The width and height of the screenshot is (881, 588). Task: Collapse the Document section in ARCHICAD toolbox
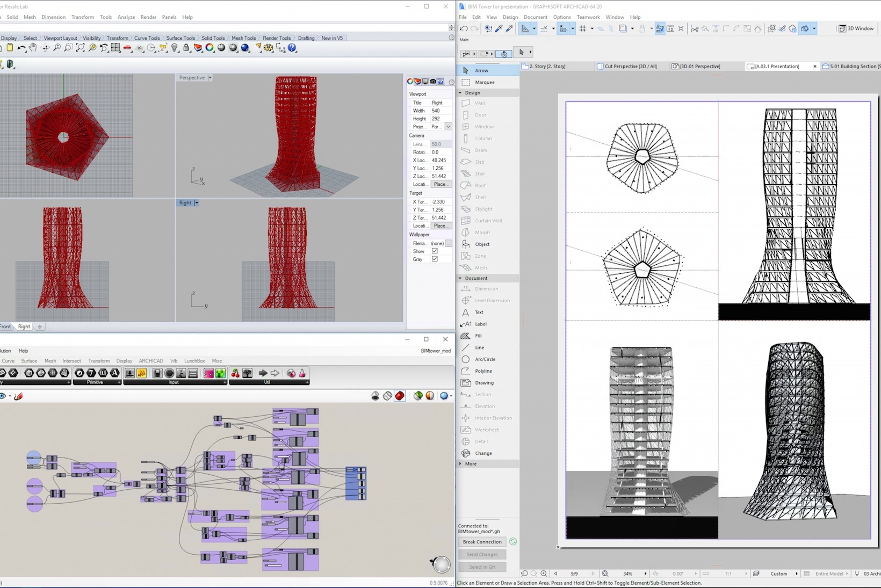click(460, 278)
